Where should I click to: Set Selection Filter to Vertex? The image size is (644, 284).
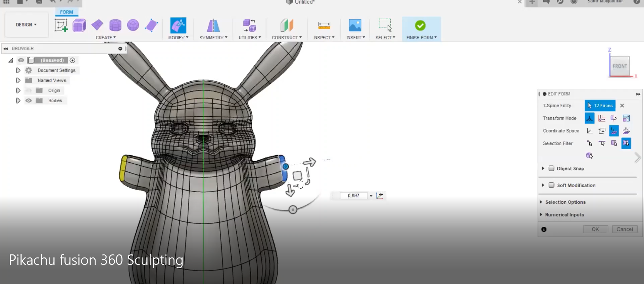(590, 144)
